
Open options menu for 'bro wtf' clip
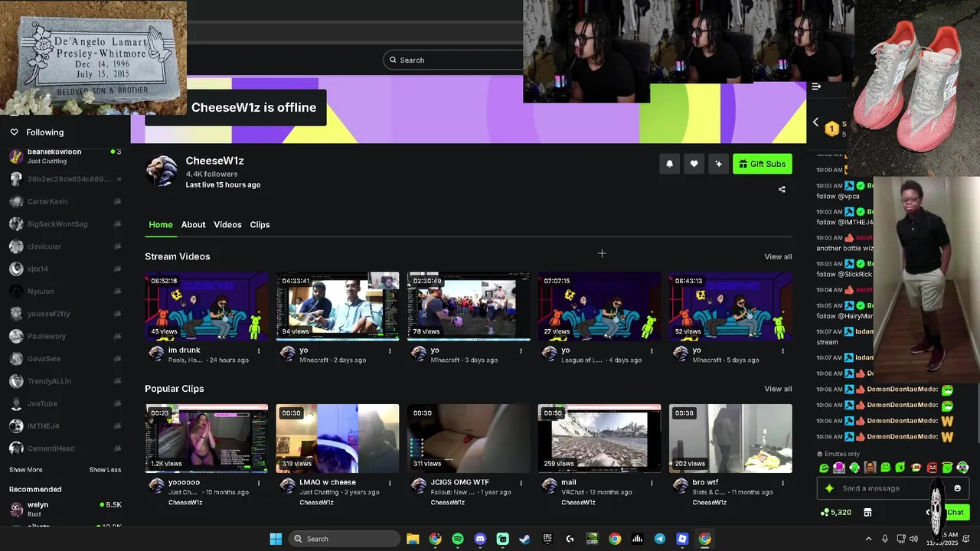tap(782, 484)
